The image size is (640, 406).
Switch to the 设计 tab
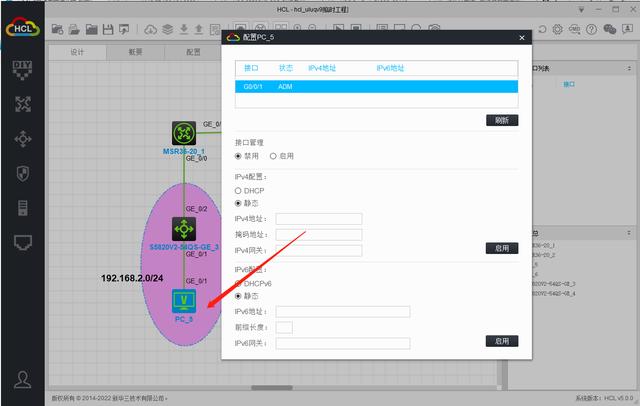(78, 52)
